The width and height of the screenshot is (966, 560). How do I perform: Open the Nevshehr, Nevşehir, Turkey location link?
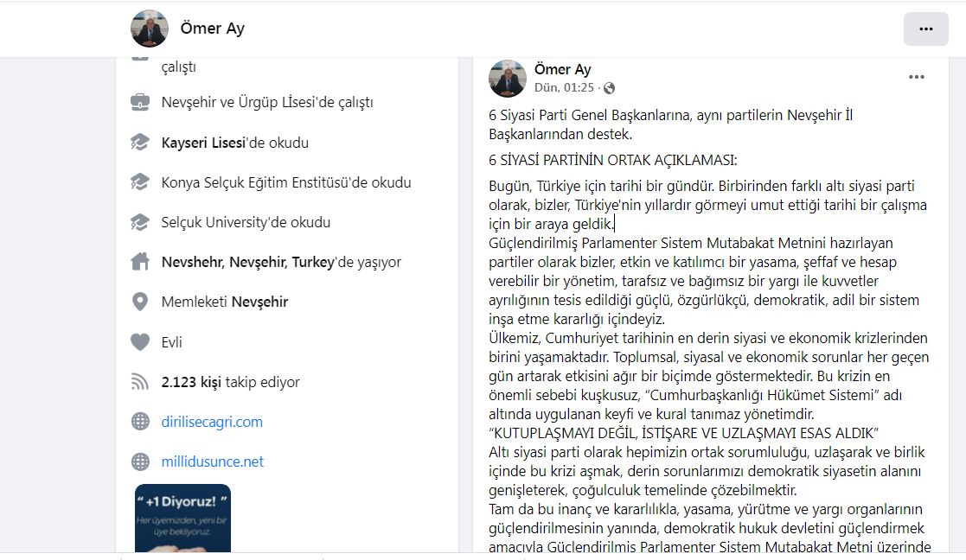pos(247,262)
